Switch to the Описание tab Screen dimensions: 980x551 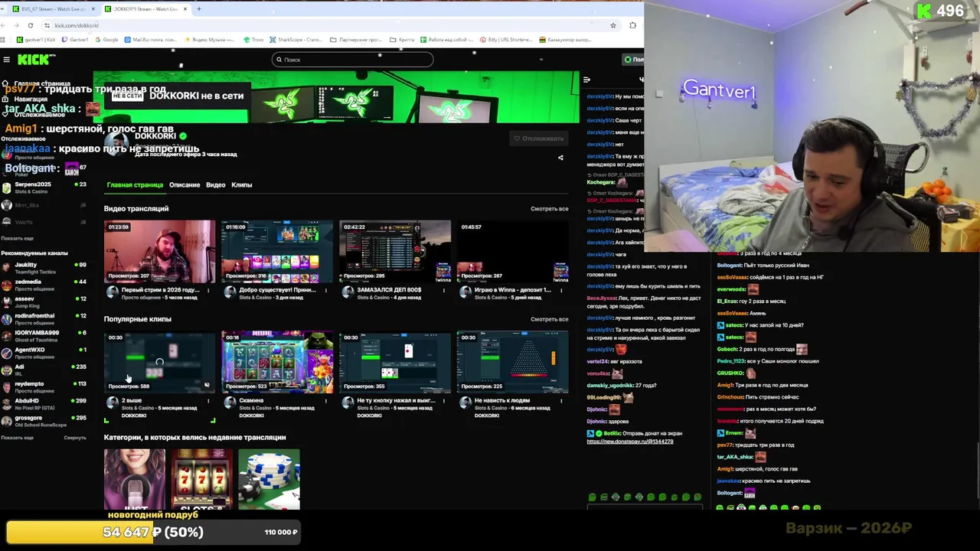coord(185,185)
